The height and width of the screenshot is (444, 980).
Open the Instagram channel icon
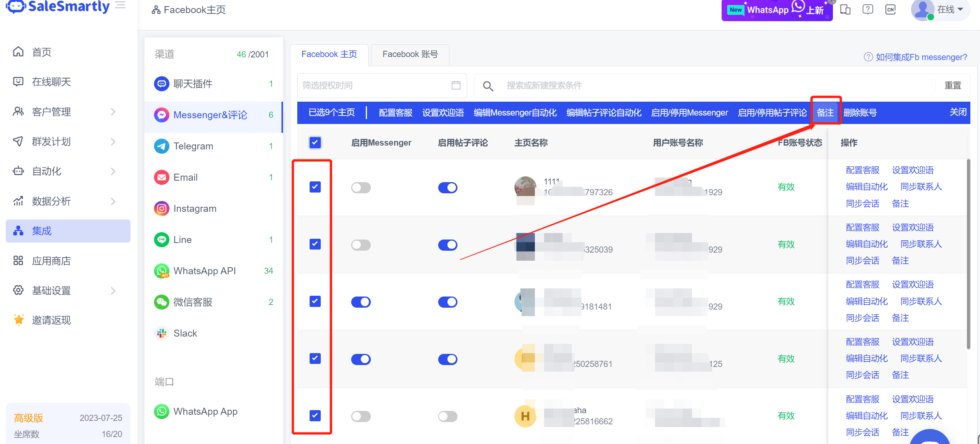click(x=161, y=209)
